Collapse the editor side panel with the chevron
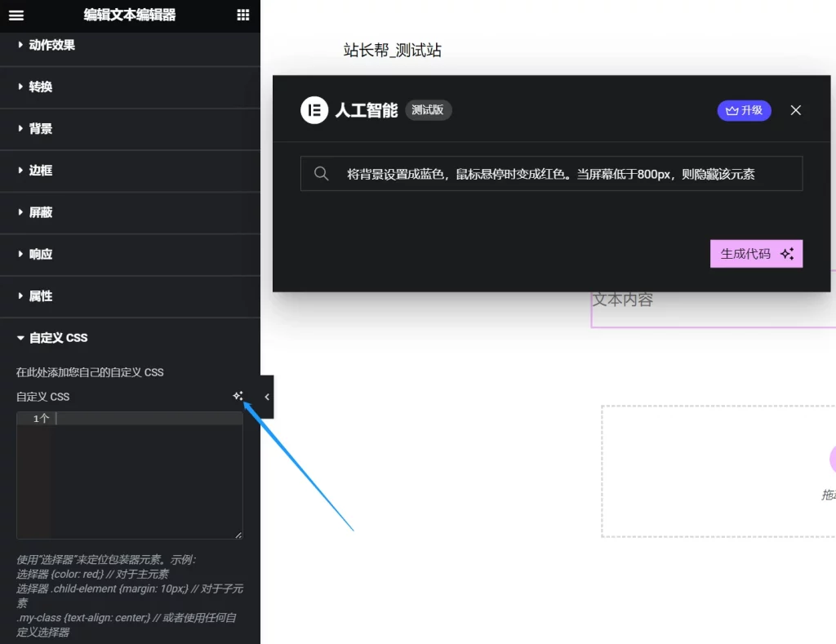This screenshot has width=836, height=644. 267,397
